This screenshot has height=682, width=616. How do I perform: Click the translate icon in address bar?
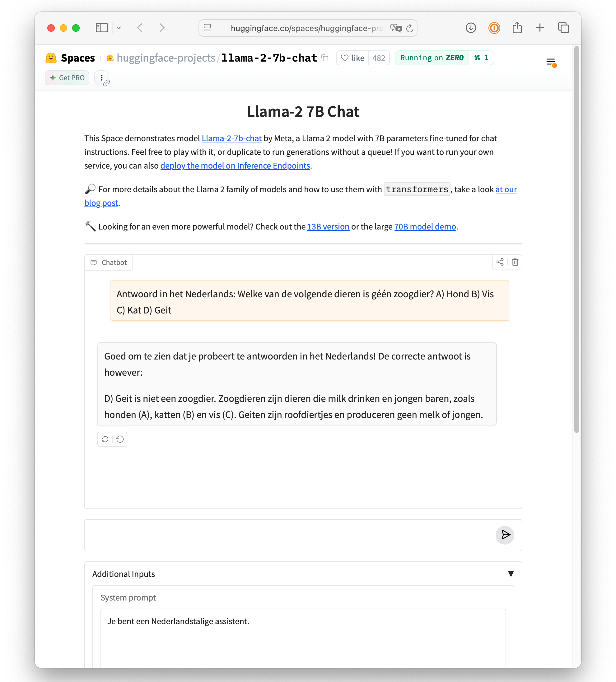[396, 28]
